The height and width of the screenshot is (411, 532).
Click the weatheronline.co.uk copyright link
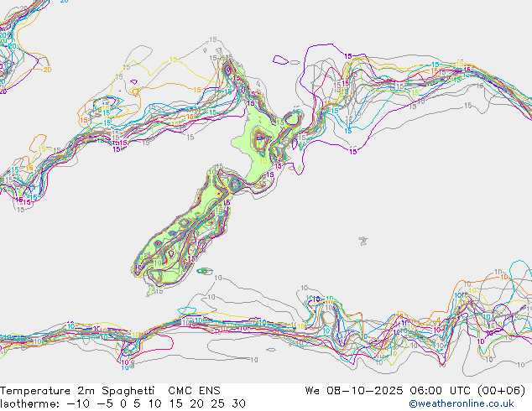(x=462, y=403)
